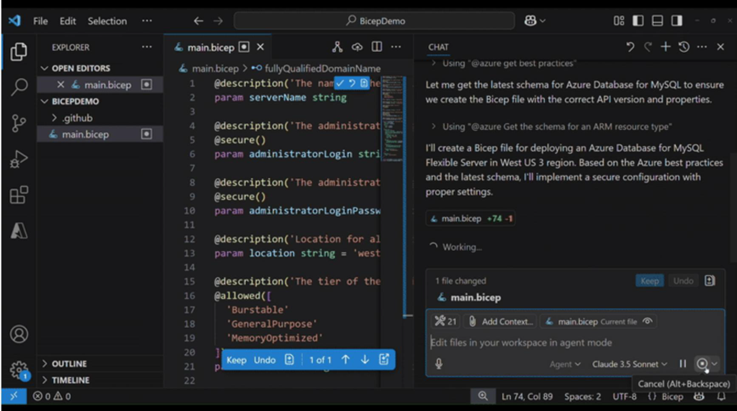Pause the running agent request

click(x=682, y=364)
